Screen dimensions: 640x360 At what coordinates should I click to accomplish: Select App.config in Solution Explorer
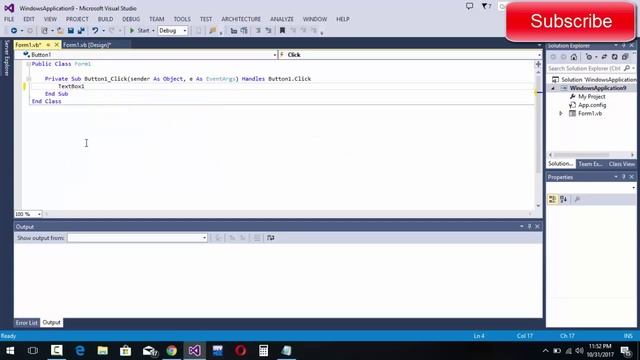tap(592, 105)
